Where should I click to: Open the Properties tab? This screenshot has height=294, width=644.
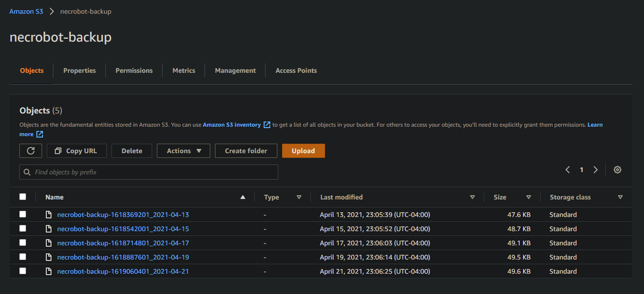(x=79, y=70)
